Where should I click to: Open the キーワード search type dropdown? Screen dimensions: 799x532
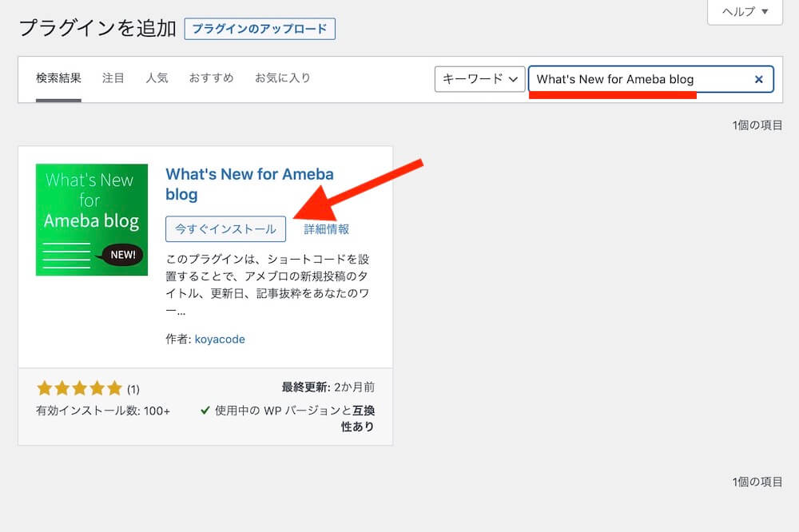click(479, 79)
